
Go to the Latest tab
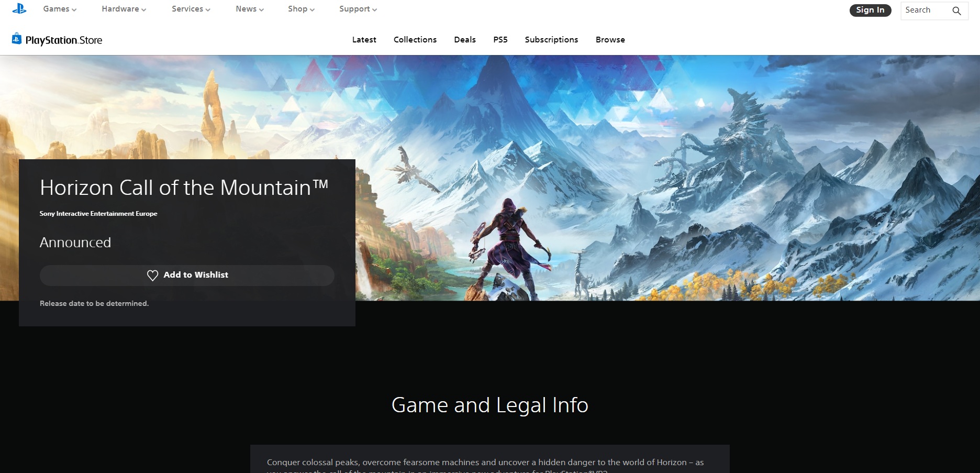[364, 40]
